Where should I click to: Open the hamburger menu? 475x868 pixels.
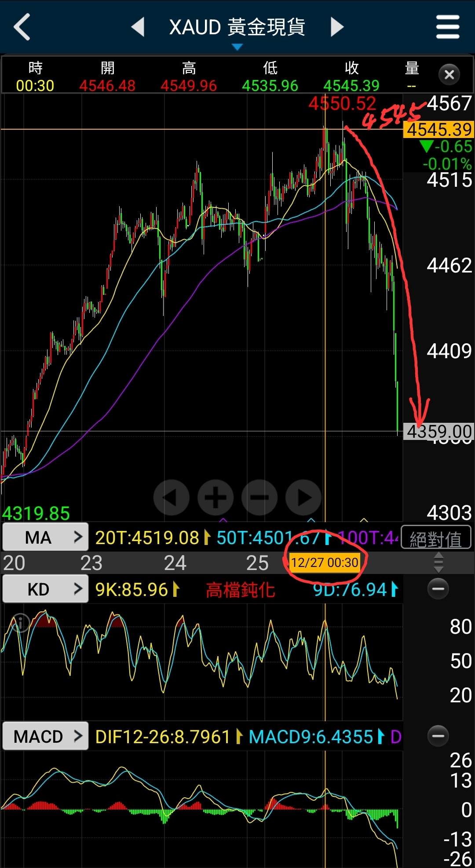448,27
